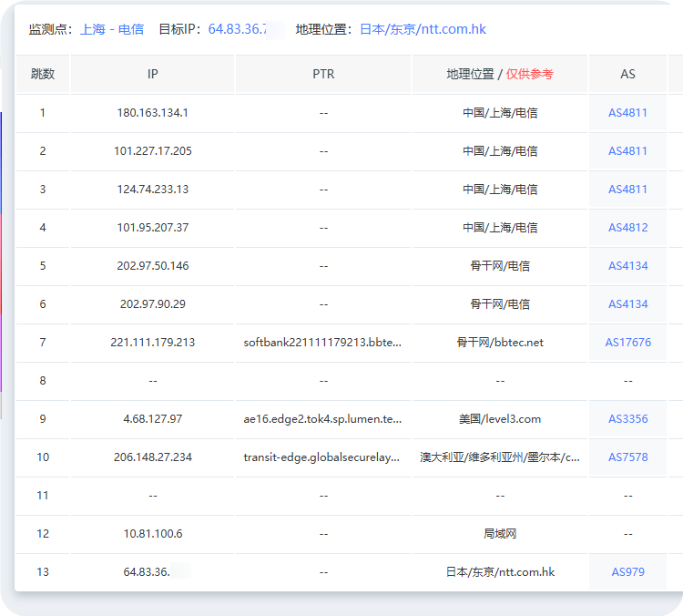The image size is (683, 616).
Task: Click the AS column header
Action: click(627, 74)
